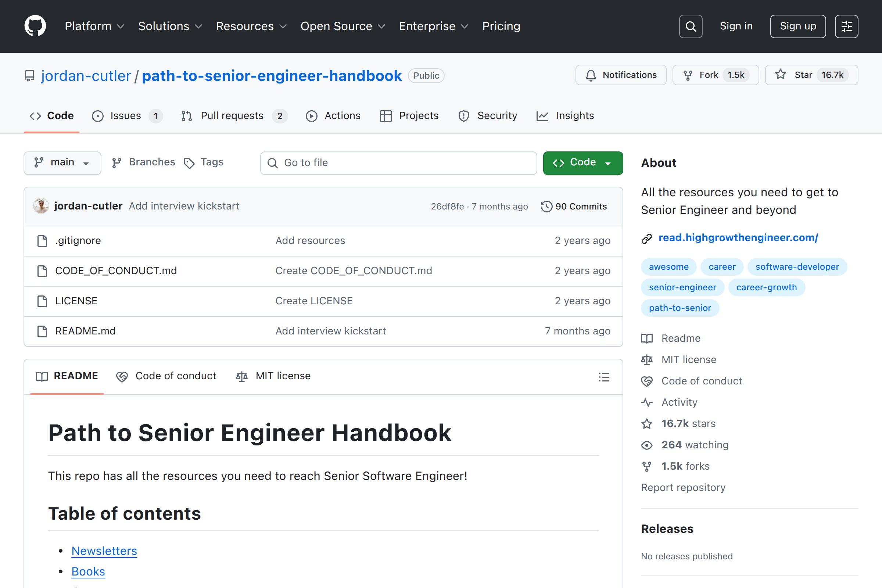Open the README outline list icon

coord(604,377)
